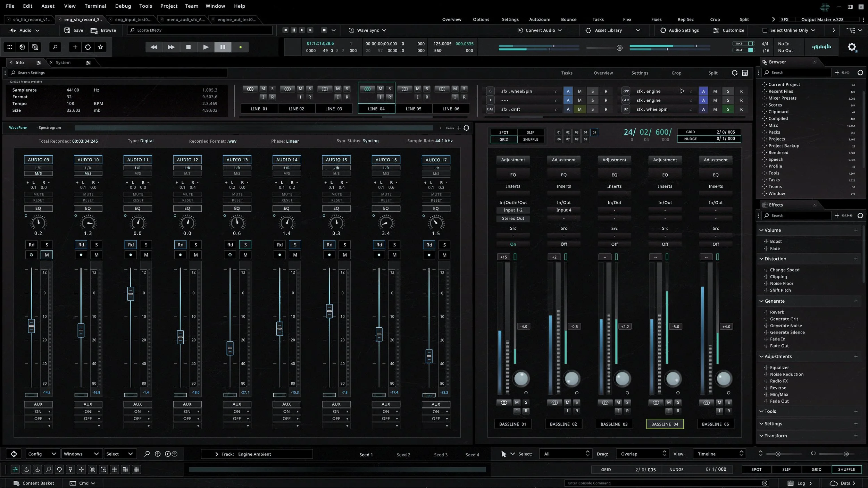
Task: Click the Save disk icon
Action: click(67, 30)
